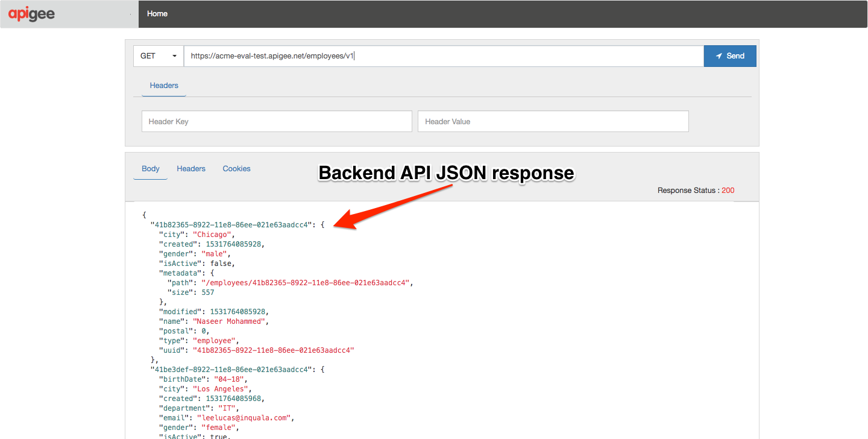Image resolution: width=868 pixels, height=439 pixels.
Task: Click the paper plane icon on Send
Action: pyautogui.click(x=719, y=56)
